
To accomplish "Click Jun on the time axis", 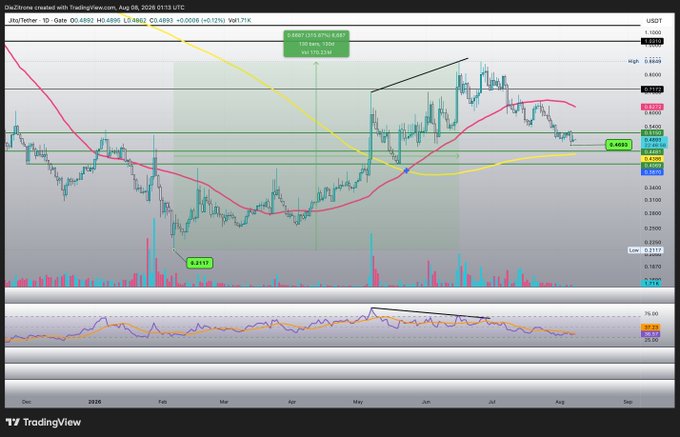I will click(426, 402).
